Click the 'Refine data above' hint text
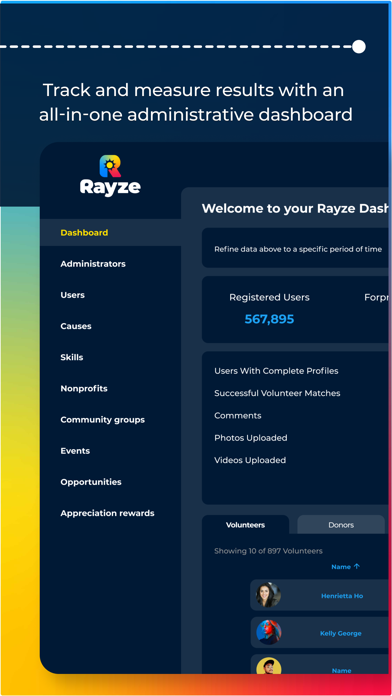The width and height of the screenshot is (392, 696). click(x=298, y=249)
